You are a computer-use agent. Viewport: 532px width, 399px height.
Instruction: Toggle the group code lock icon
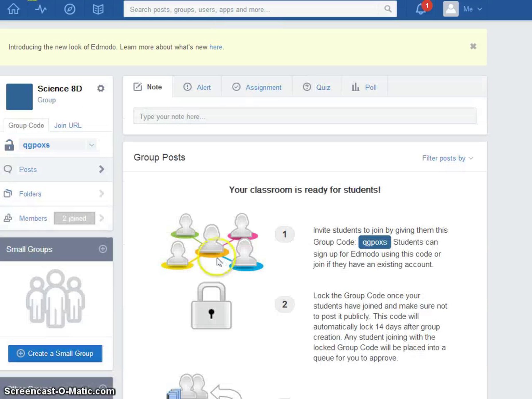[9, 145]
